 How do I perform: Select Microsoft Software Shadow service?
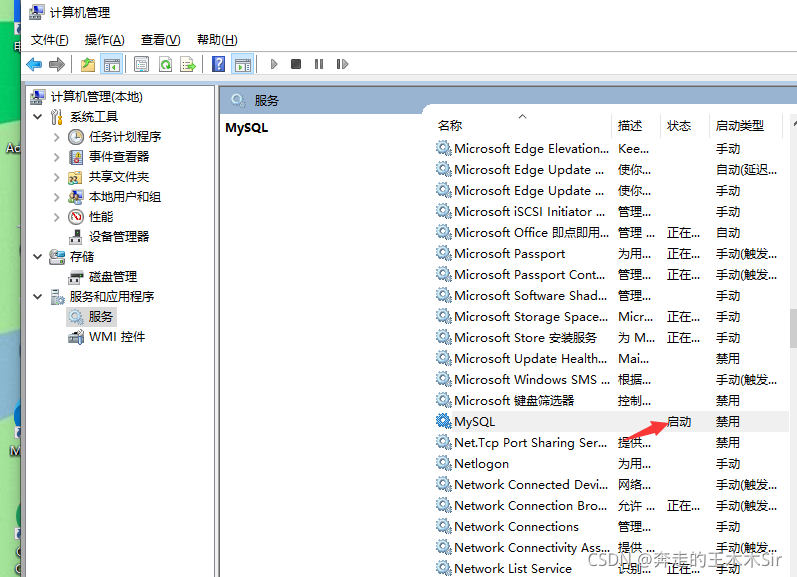click(611, 295)
